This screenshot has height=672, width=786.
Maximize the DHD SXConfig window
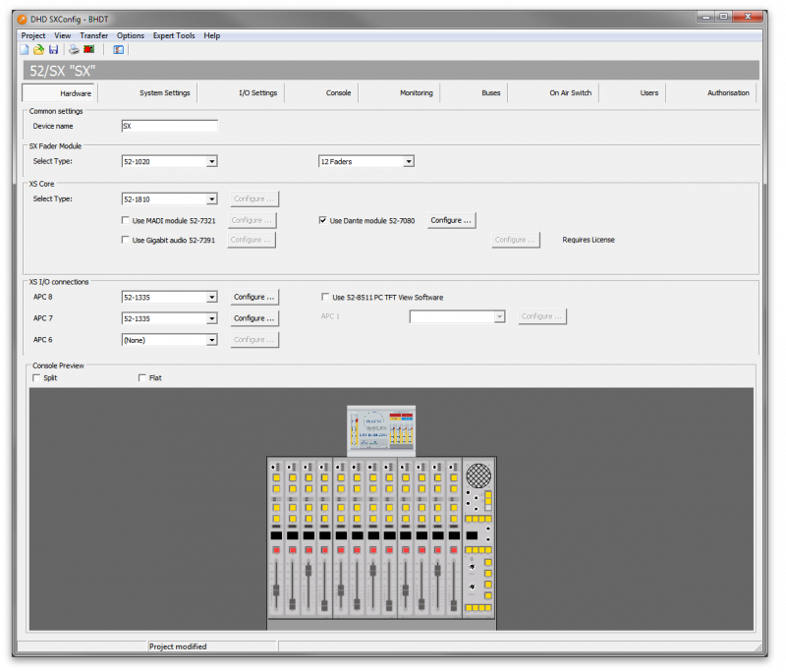click(724, 17)
